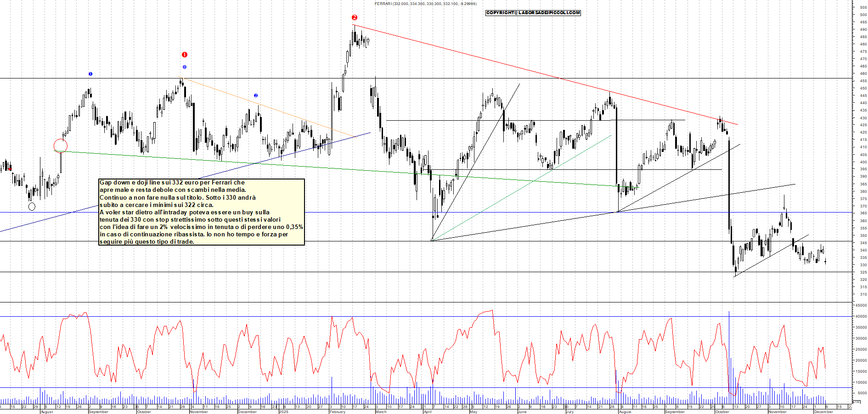
Task: Click the 310 price level on the axis
Action: pyautogui.click(x=863, y=294)
